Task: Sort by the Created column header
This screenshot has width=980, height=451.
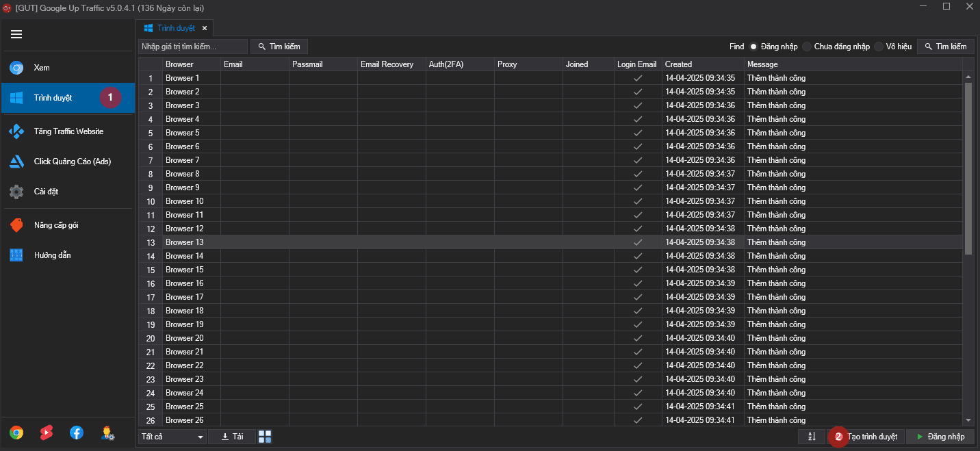Action: (703, 64)
